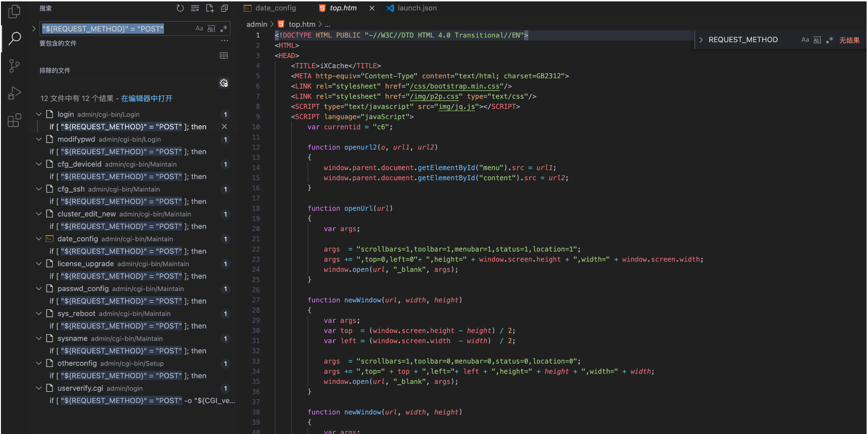Collapse the date_config search result group
The width and height of the screenshot is (868, 434).
[39, 239]
